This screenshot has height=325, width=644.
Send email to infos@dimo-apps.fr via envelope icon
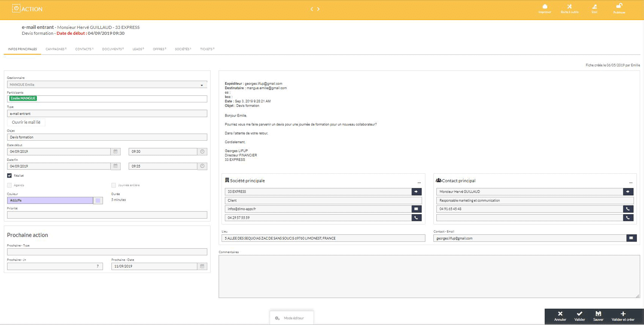coord(416,209)
